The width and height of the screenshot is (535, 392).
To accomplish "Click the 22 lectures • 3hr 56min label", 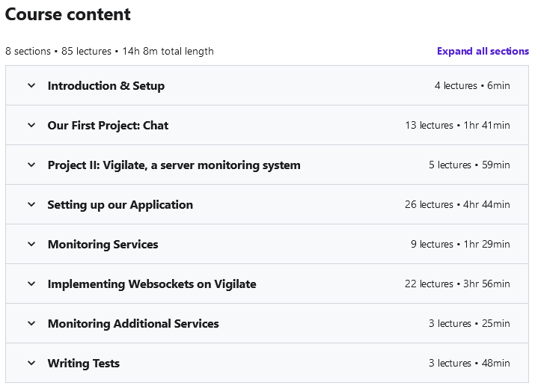I will (457, 284).
